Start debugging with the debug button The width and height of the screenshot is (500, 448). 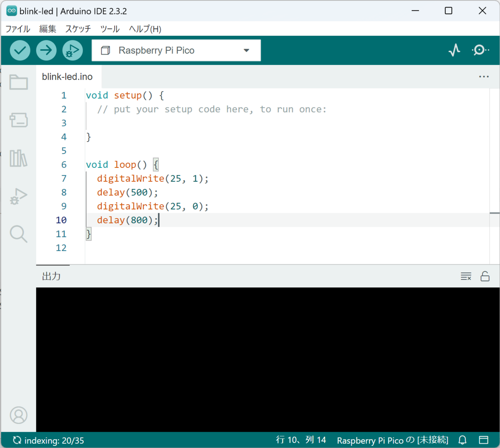72,50
